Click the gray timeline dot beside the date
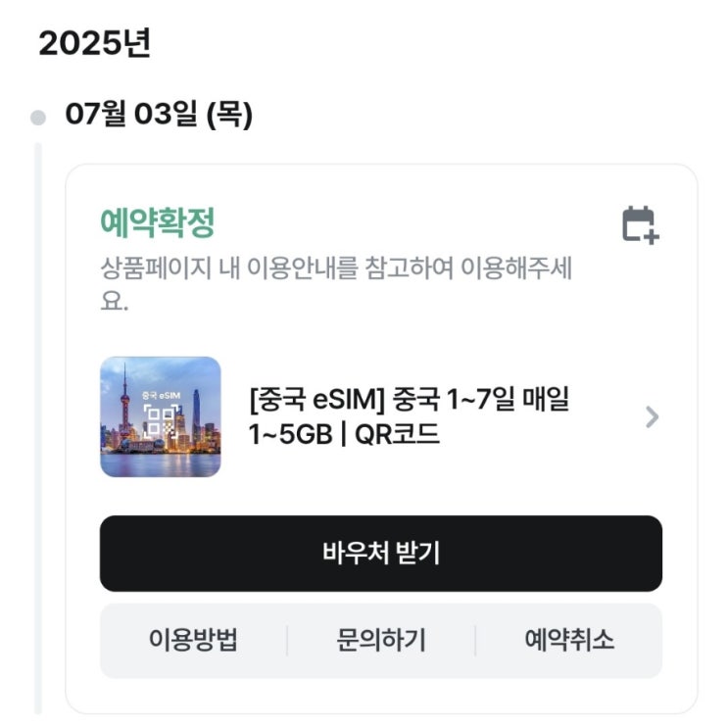 [38, 118]
